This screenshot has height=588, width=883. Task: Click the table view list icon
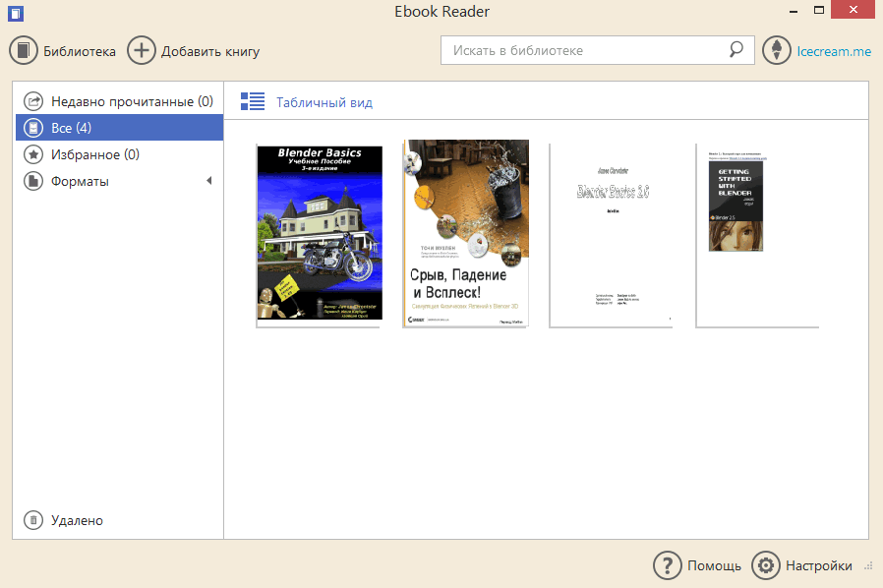tap(253, 101)
